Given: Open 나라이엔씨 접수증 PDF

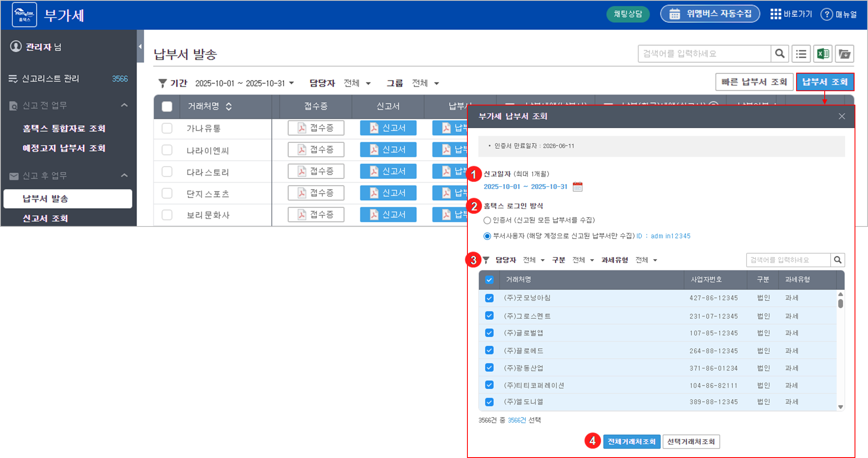Looking at the screenshot, I should [x=316, y=150].
